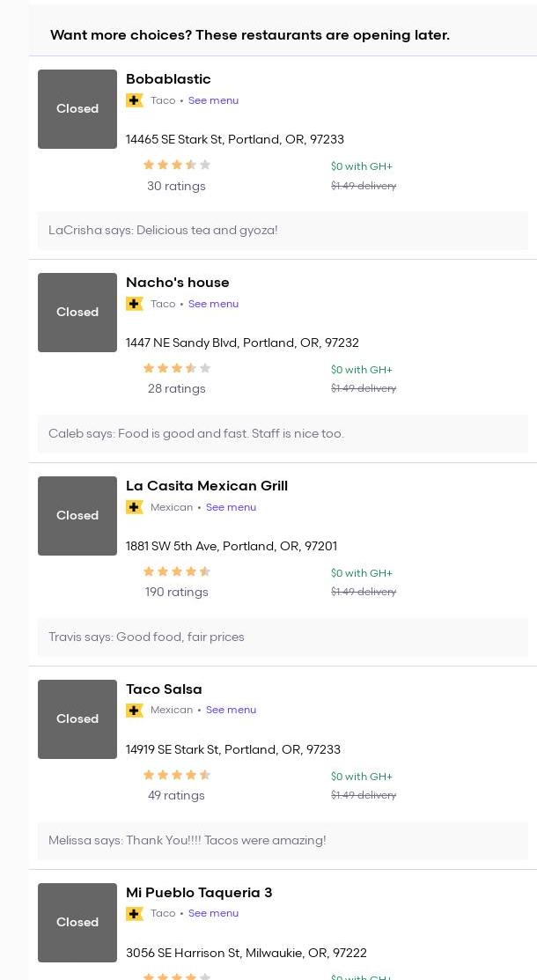Click Caleb's review under Nacho's house
This screenshot has height=980, width=537.
(x=196, y=434)
